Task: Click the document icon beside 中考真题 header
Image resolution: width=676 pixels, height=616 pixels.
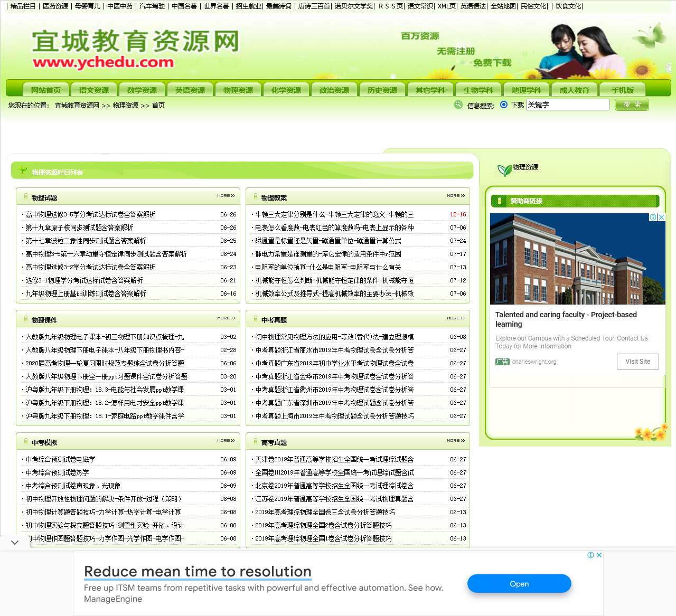Action: tap(255, 319)
